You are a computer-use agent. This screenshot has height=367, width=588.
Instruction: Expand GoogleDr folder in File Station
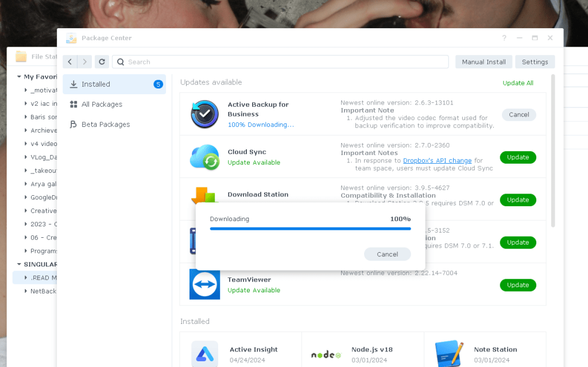point(25,198)
